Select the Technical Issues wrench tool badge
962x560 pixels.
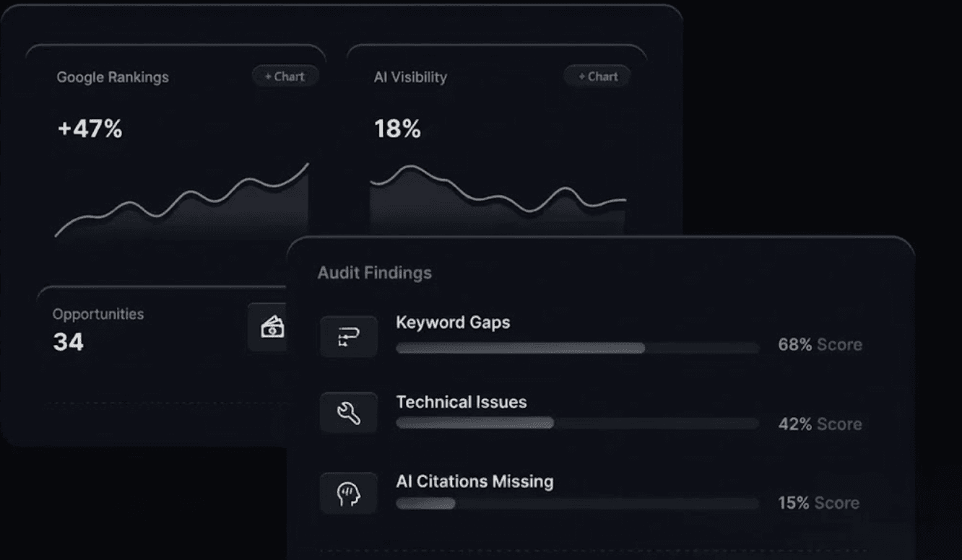click(349, 412)
